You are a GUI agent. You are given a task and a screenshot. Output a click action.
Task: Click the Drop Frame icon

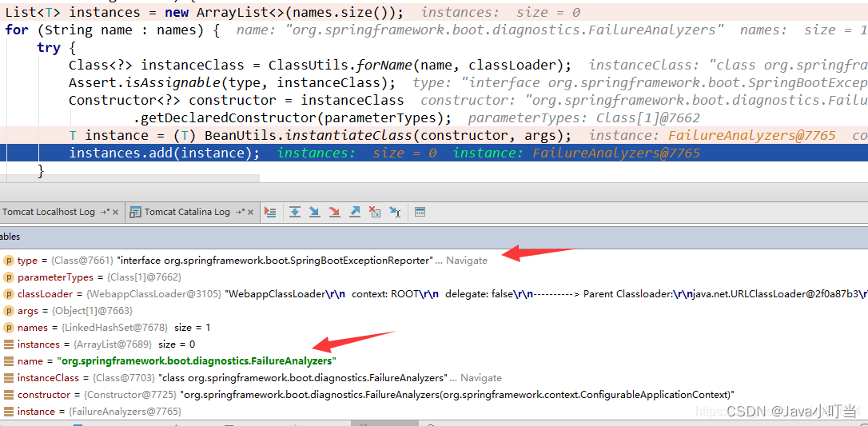pos(375,212)
